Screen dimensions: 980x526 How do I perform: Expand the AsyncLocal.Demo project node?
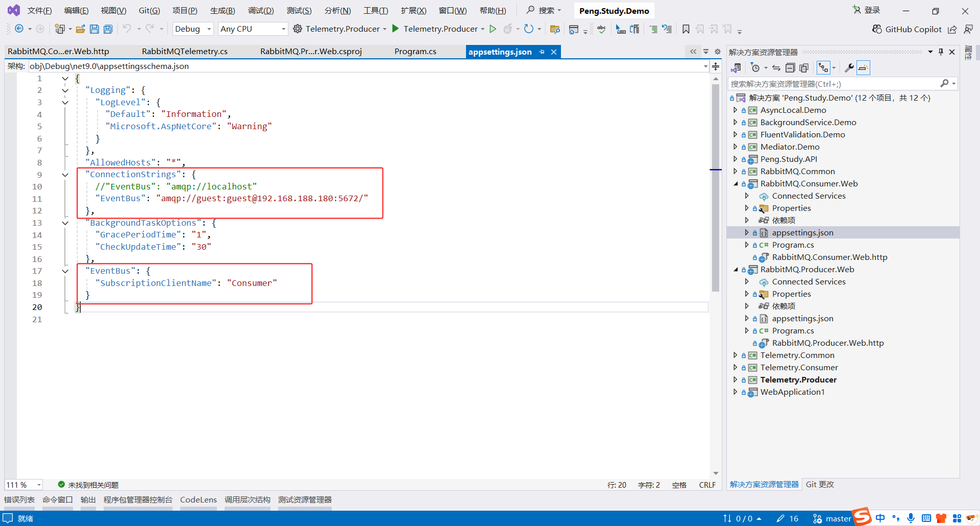pos(735,110)
